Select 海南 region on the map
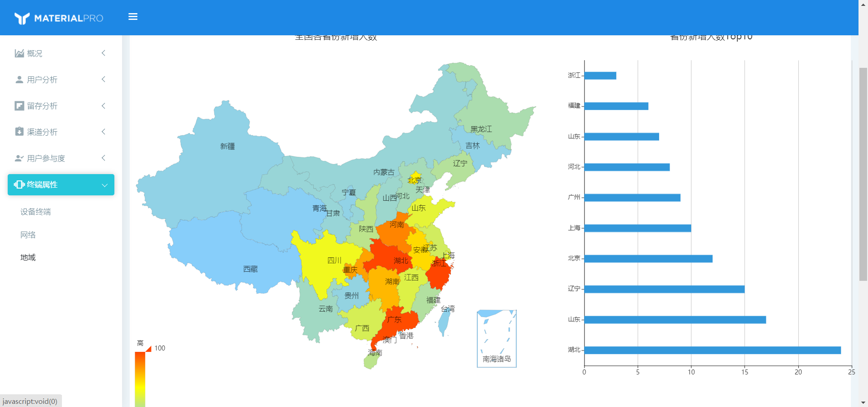Viewport: 868px width, 407px height. point(371,361)
